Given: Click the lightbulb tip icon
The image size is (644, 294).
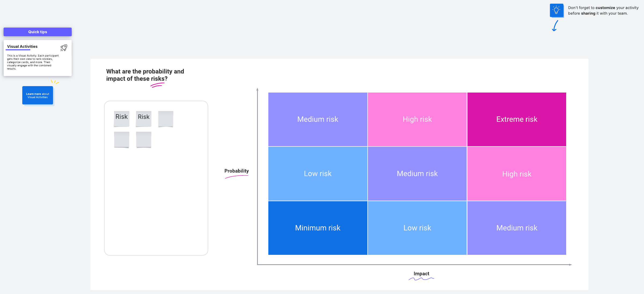Looking at the screenshot, I should tap(556, 10).
